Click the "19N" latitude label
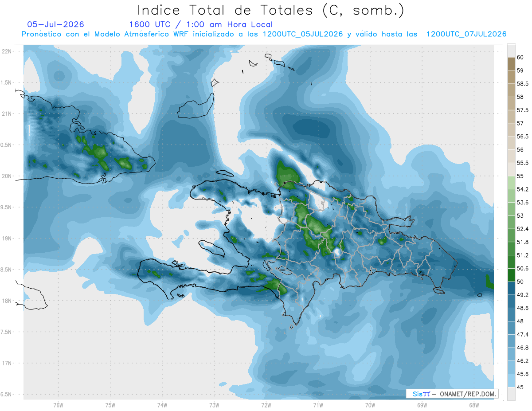The width and height of the screenshot is (532, 411). [x=8, y=239]
